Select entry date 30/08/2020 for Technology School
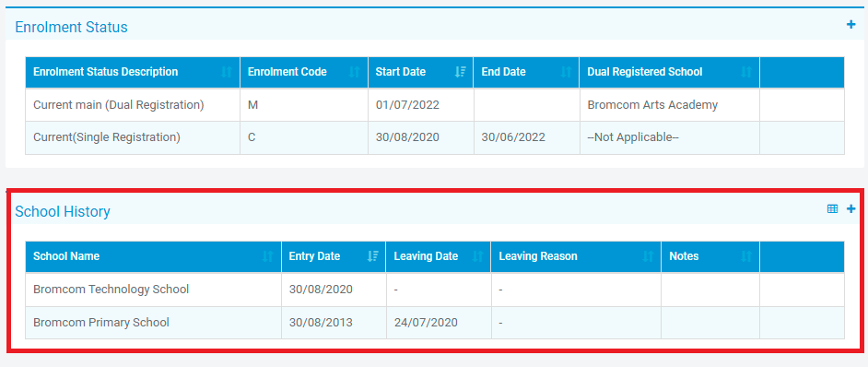868x367 pixels. coord(334,290)
